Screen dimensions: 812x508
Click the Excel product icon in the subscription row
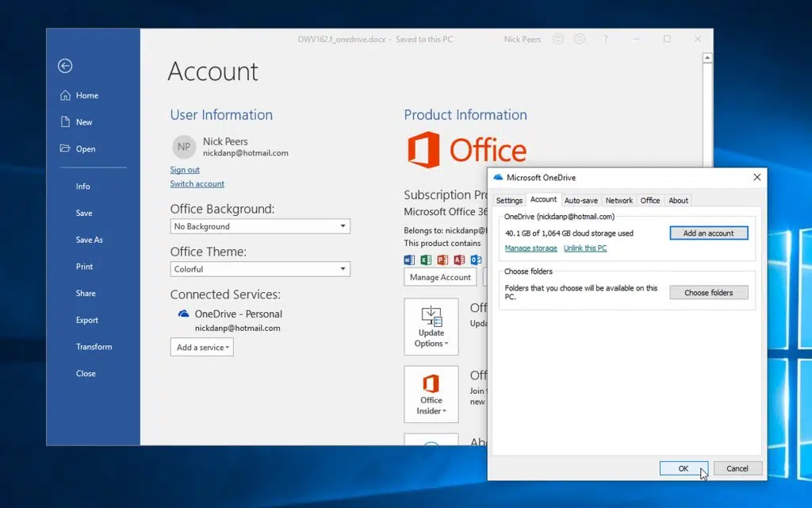point(426,260)
